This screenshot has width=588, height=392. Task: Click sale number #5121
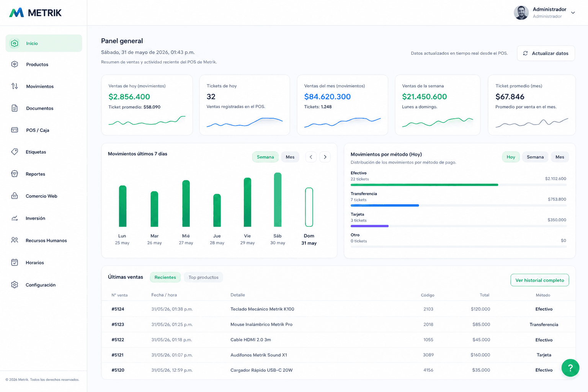click(x=118, y=355)
